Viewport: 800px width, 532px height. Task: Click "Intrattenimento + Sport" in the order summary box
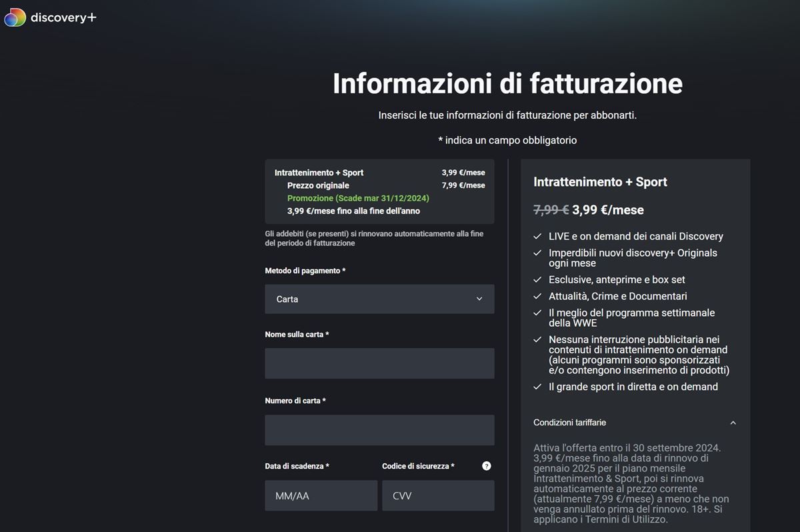pyautogui.click(x=319, y=173)
